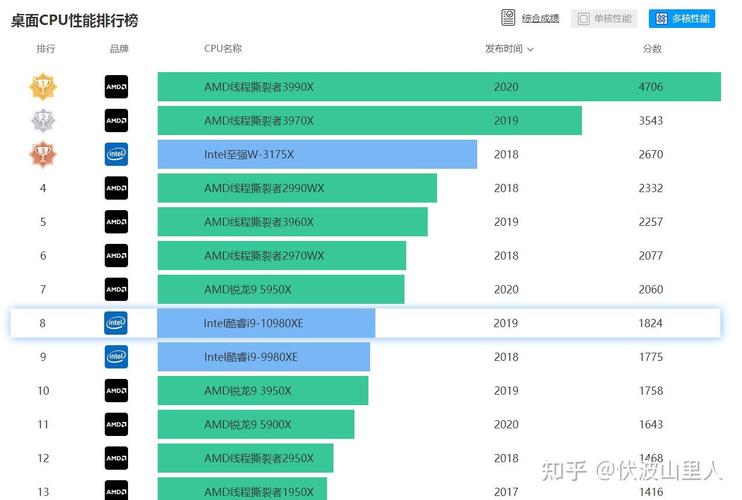Select the AMD线程撕裂者3970X bar
The width and height of the screenshot is (742, 500).
click(x=369, y=121)
